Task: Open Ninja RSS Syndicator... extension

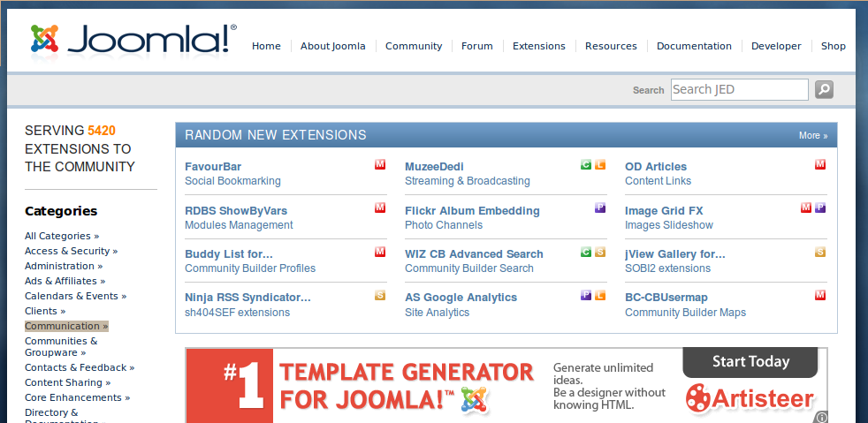Action: point(248,298)
